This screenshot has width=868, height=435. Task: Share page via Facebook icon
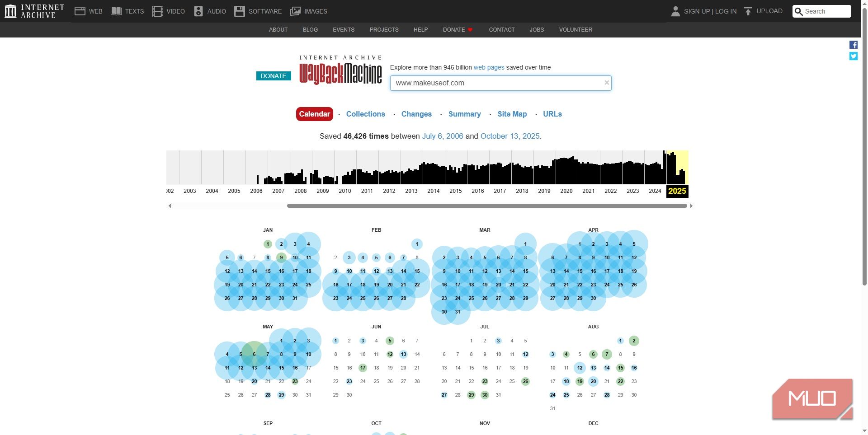pos(854,45)
